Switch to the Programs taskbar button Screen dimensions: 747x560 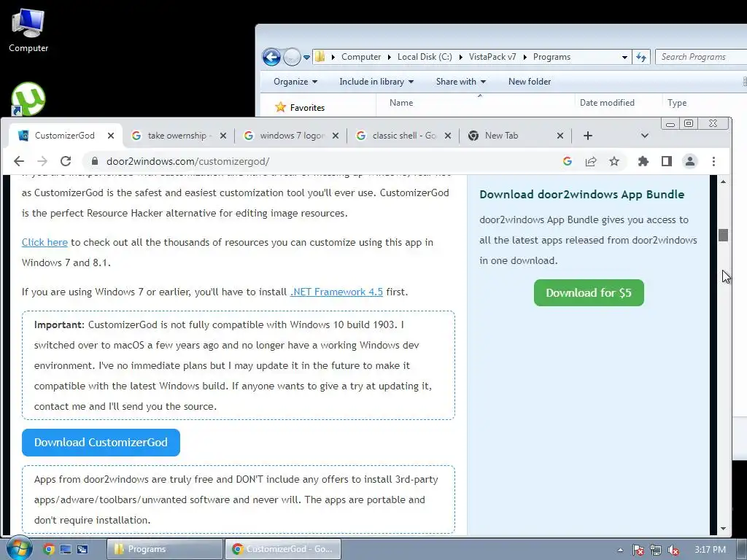[x=164, y=549]
